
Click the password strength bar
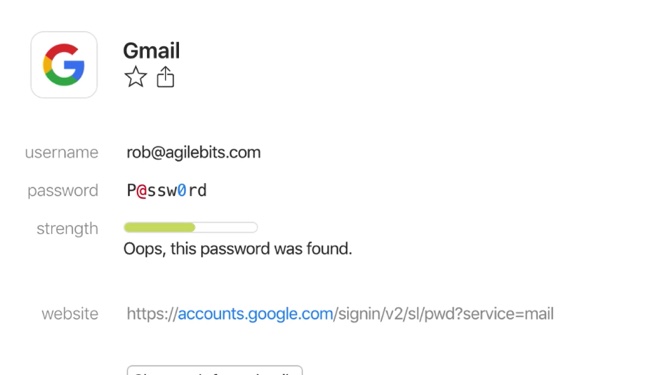click(x=191, y=227)
